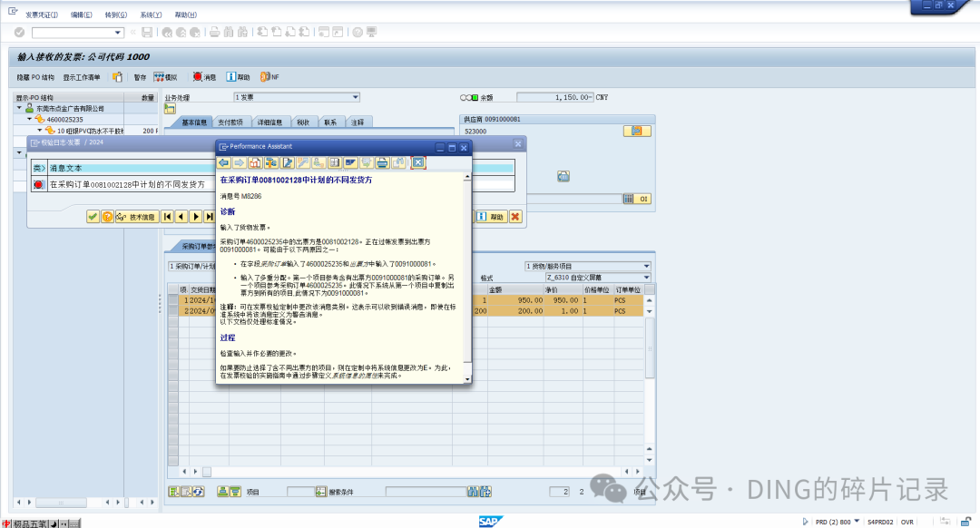The image size is (980, 528).
Task: Close help via red-outlined X toolbar icon
Action: click(418, 163)
